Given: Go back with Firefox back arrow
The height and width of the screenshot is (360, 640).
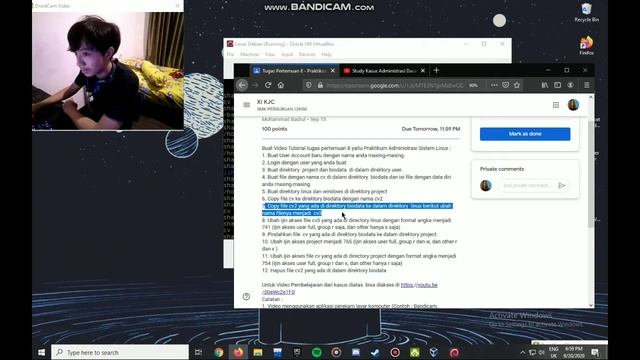Looking at the screenshot, I should pyautogui.click(x=242, y=85).
